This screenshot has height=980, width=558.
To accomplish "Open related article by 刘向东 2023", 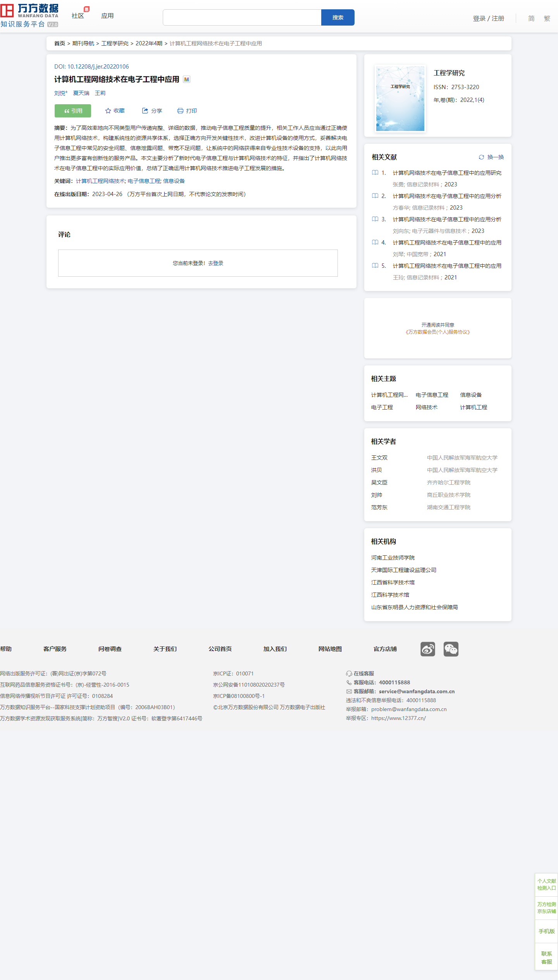I will pos(447,219).
